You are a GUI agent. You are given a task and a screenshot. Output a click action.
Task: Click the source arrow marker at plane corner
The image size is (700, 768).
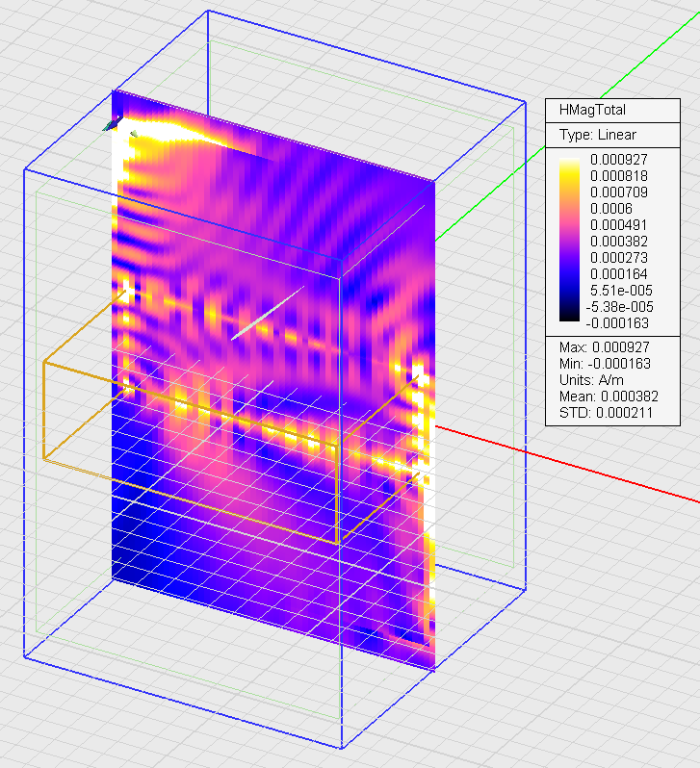click(x=114, y=123)
